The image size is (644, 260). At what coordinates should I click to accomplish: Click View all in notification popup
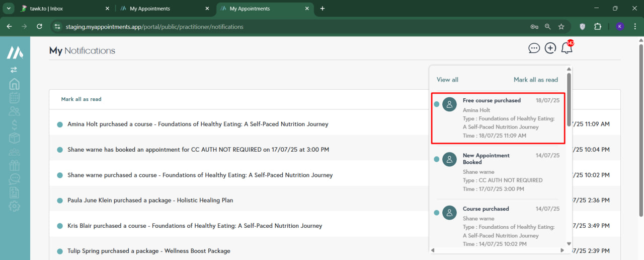click(447, 80)
